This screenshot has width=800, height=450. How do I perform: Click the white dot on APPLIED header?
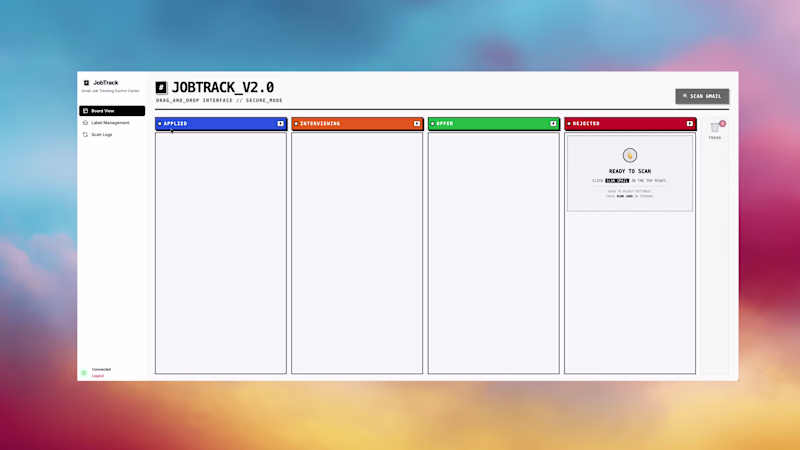tap(160, 123)
